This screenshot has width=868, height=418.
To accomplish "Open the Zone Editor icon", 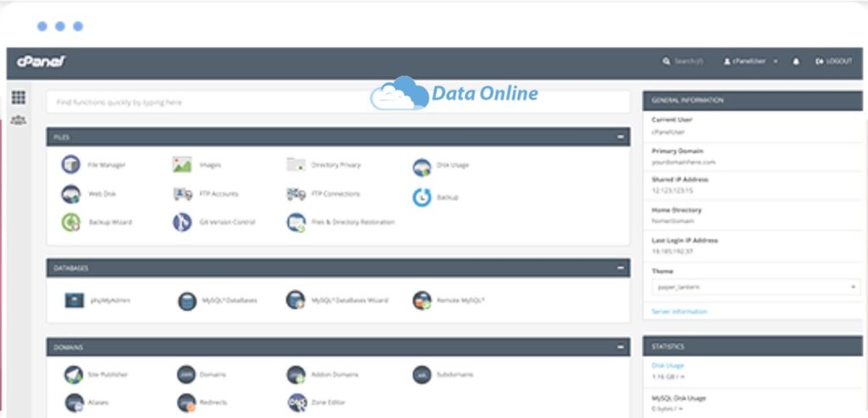I will [x=298, y=403].
